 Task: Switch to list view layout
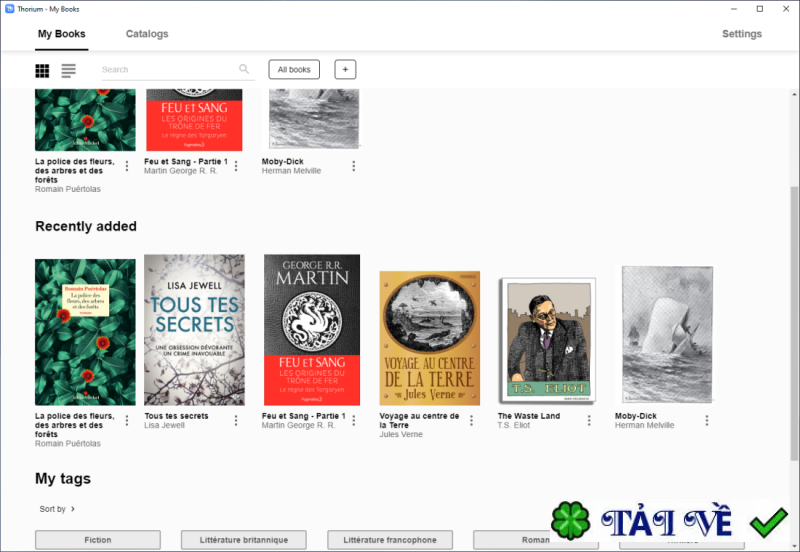pos(68,70)
